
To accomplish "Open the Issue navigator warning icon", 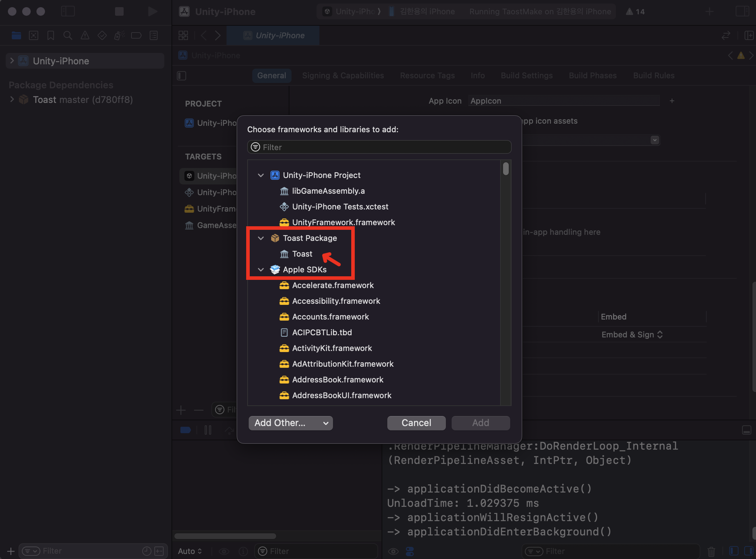I will coord(85,35).
